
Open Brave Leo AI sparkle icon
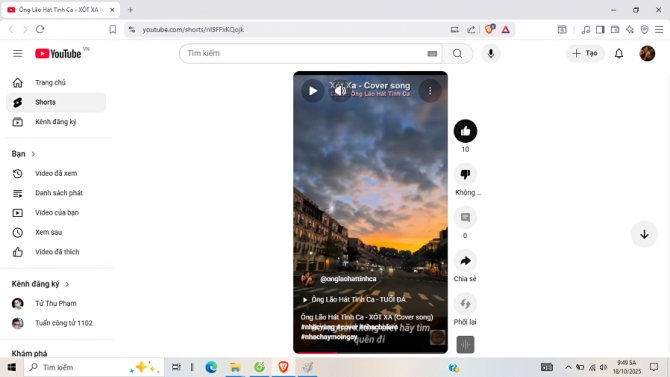point(630,29)
